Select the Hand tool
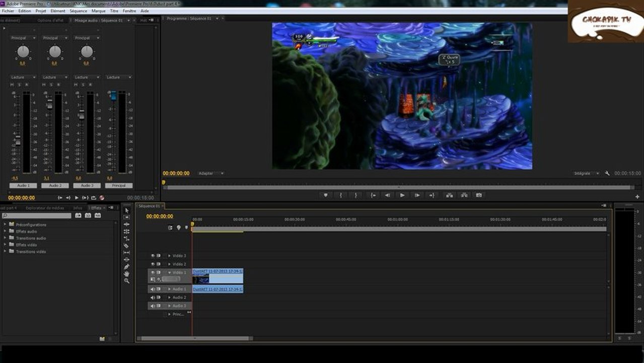The width and height of the screenshot is (644, 363). click(x=126, y=274)
